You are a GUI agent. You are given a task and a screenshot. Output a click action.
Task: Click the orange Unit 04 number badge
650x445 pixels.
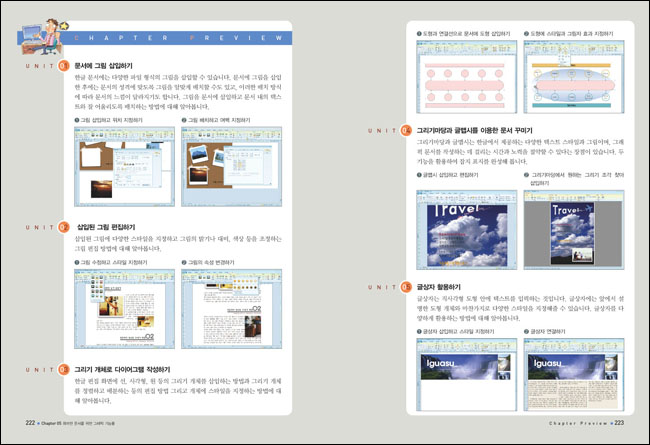[x=406, y=130]
